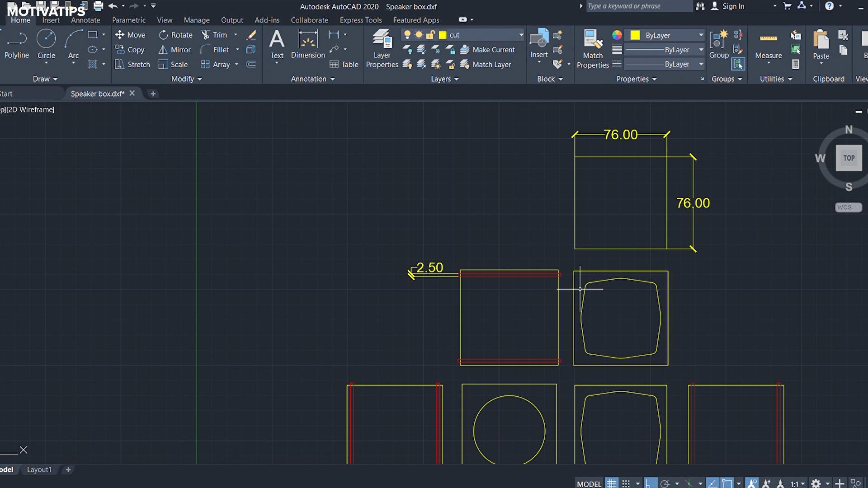Expand the Modify panel
Image resolution: width=868 pixels, height=488 pixels.
coord(186,79)
